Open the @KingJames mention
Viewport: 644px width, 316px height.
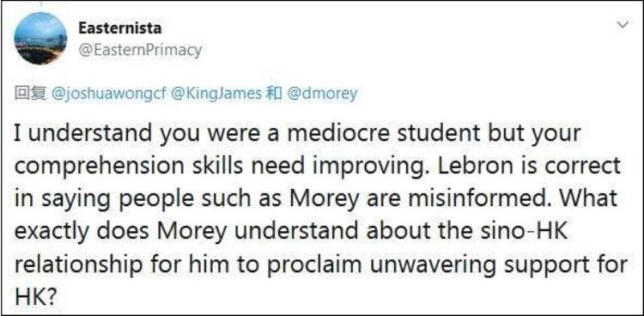(216, 94)
